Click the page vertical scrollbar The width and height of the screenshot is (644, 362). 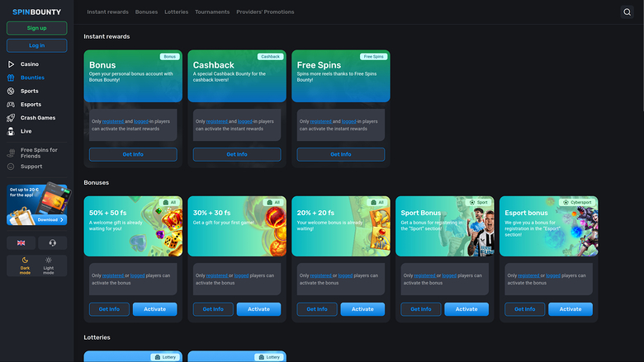[642, 55]
